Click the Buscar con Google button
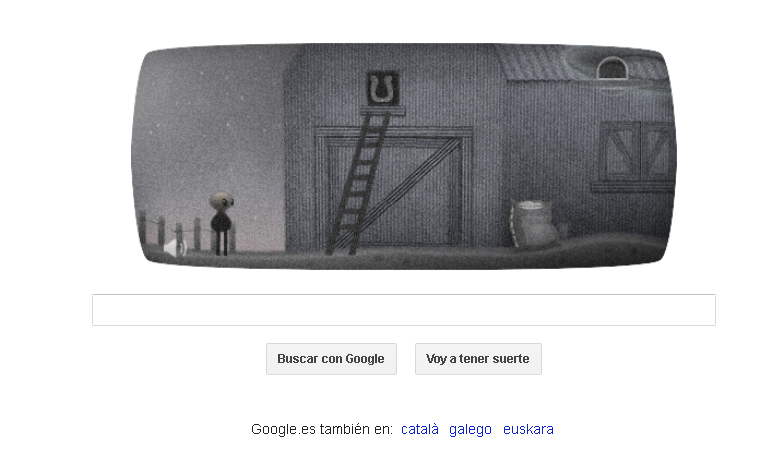Screen dimensions: 775x473 [x=331, y=359]
